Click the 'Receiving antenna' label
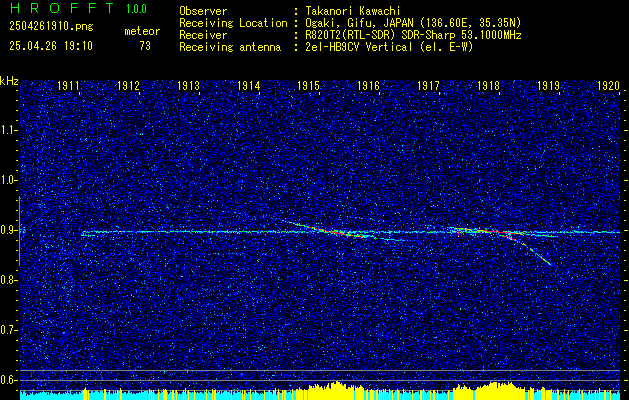629x400 pixels. [230, 47]
